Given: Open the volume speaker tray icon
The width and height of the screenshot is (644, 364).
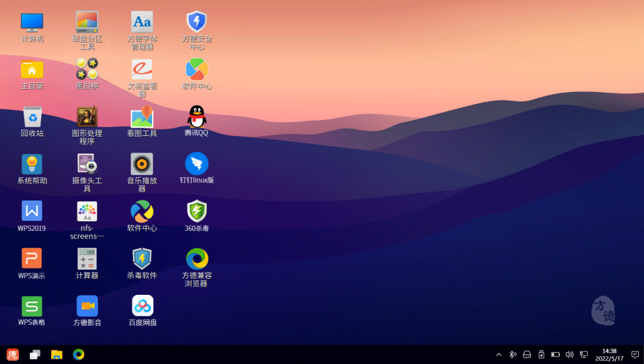Looking at the screenshot, I should (x=569, y=354).
